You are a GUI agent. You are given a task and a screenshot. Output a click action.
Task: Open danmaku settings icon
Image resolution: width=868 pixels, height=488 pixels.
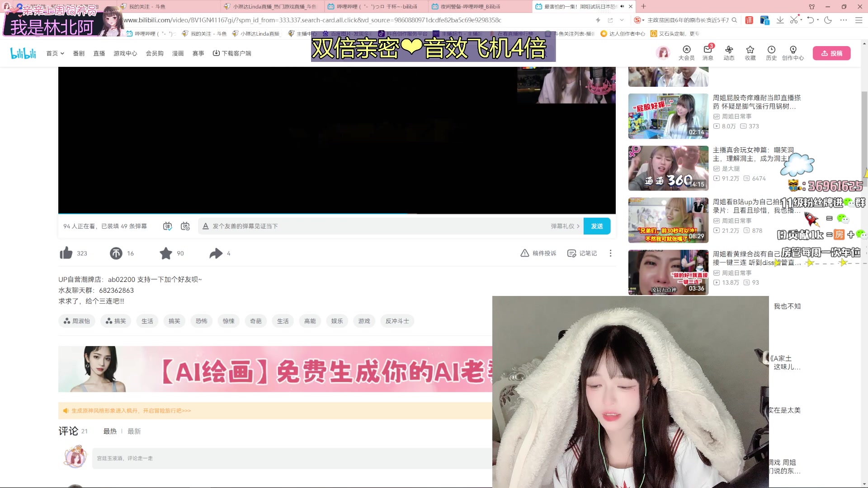185,226
